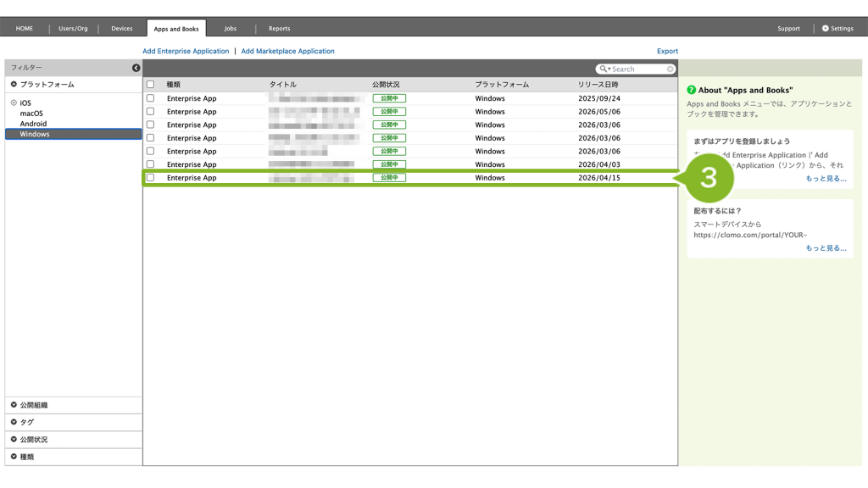
Task: Expand the 公開状況 filter section
Action: [14, 440]
